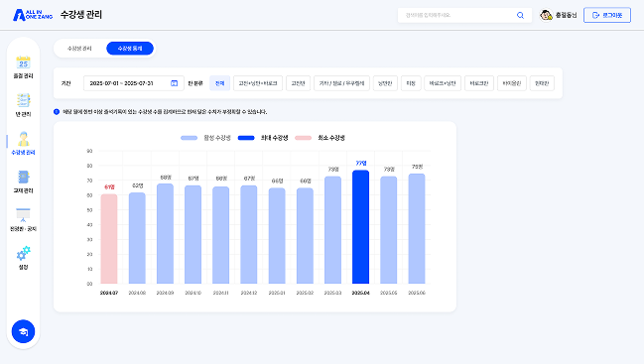Select the 전체 class filter chip

point(219,83)
